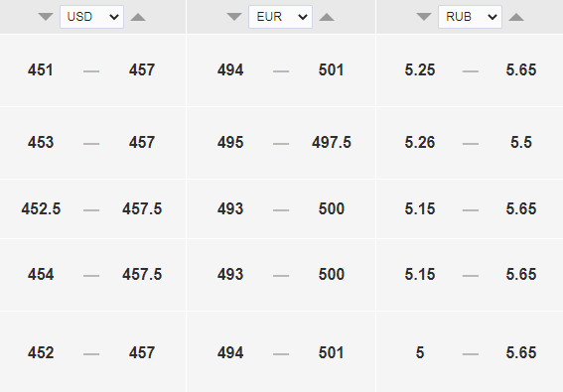Open the USD currency dropdown

[x=92, y=17]
